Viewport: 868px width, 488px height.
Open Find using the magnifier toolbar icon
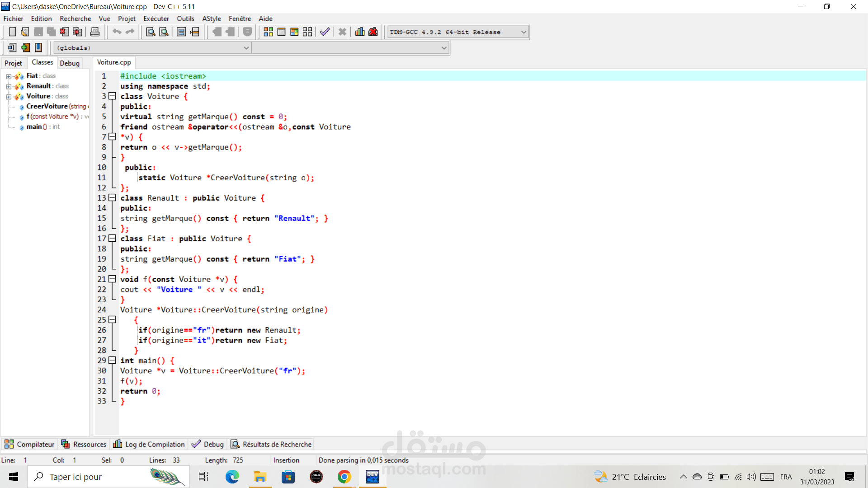click(x=151, y=32)
